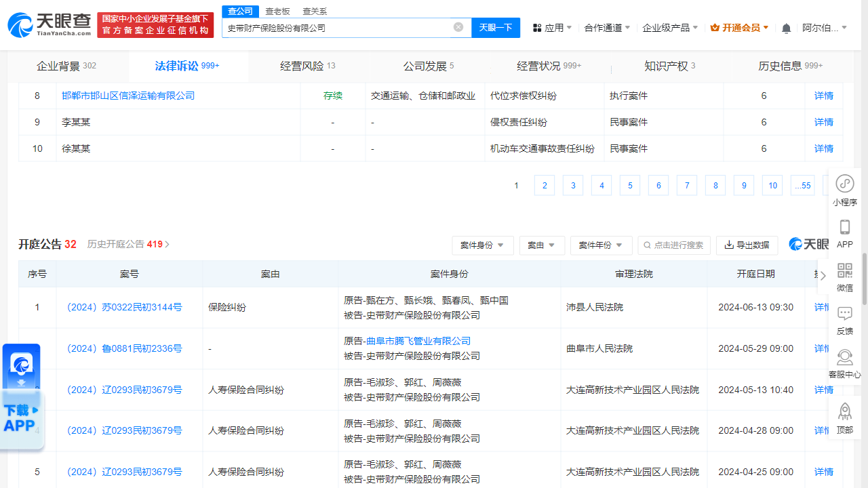This screenshot has width=868, height=488.
Task: Select the 曲阜市人民法院 cell
Action: [x=633, y=348]
